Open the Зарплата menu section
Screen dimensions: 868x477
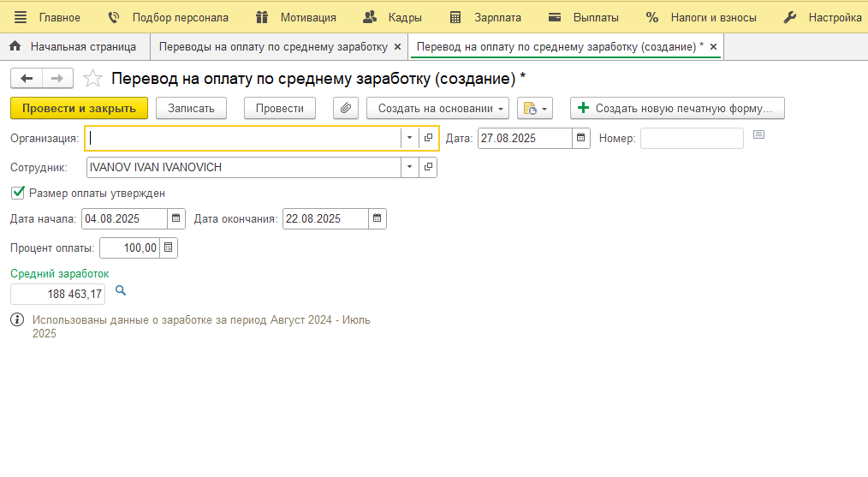tap(485, 17)
